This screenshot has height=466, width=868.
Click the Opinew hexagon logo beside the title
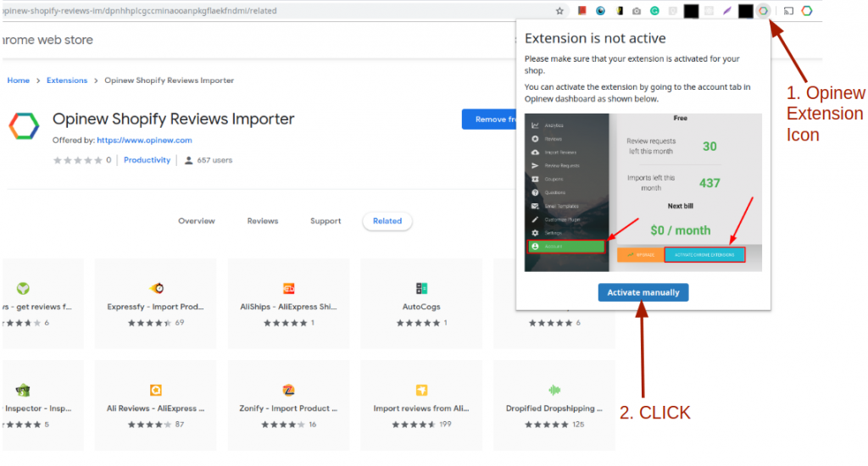[24, 126]
